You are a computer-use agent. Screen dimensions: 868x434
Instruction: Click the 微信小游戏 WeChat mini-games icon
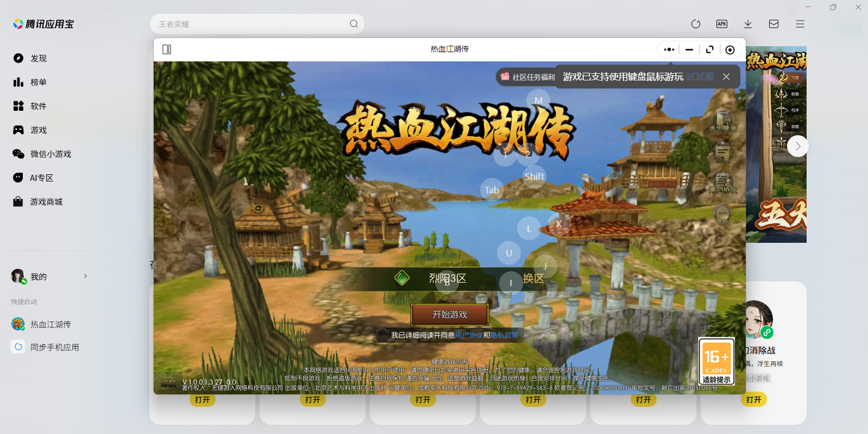coord(18,154)
